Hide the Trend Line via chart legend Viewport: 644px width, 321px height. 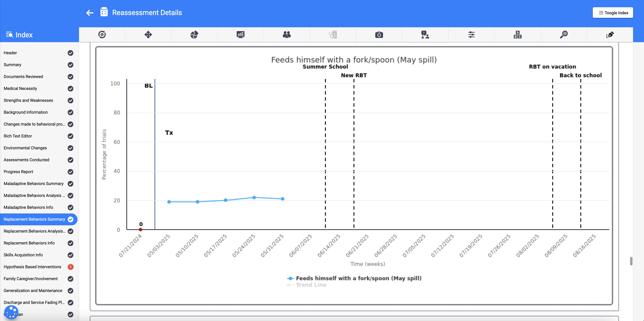(306, 285)
